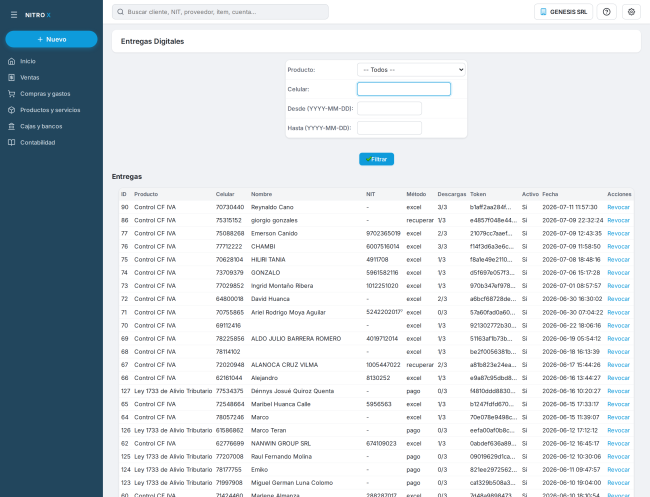Image resolution: width=650 pixels, height=497 pixels.
Task: Click the Productos y servicios box icon
Action: coord(12,110)
